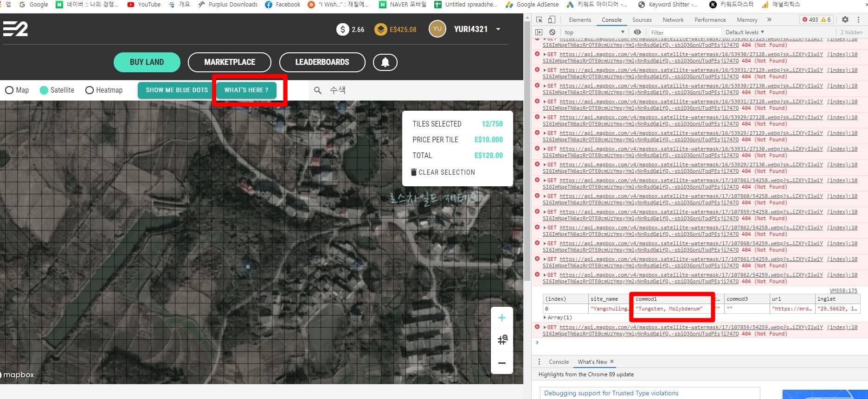Click the 2 hidden messages label
The image size is (868, 399).
[851, 32]
